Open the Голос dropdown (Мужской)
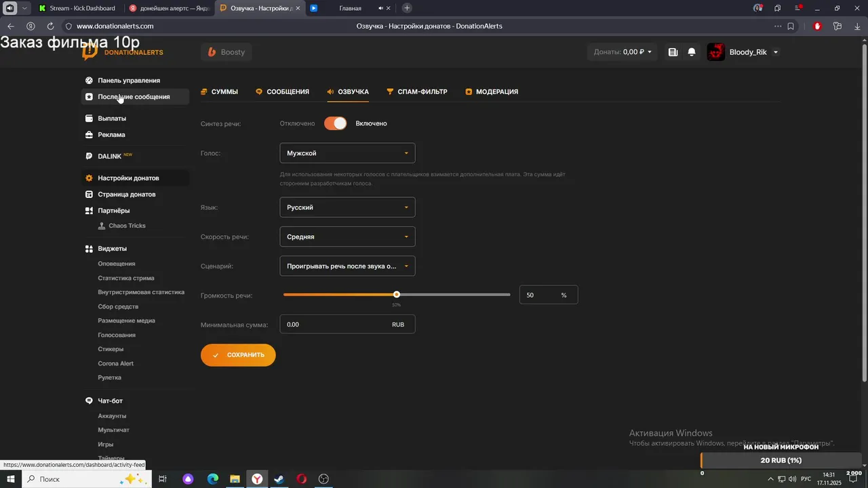The width and height of the screenshot is (868, 488). 347,153
